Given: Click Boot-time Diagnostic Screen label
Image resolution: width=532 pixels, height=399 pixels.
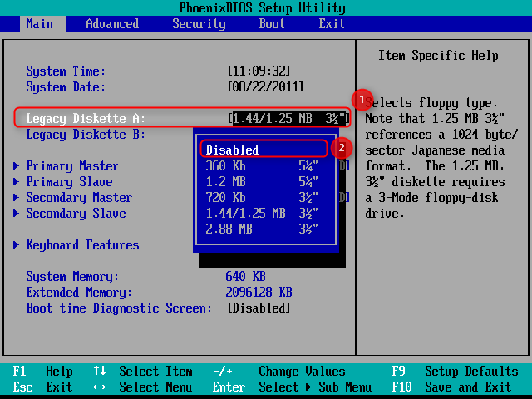Looking at the screenshot, I should tap(119, 308).
